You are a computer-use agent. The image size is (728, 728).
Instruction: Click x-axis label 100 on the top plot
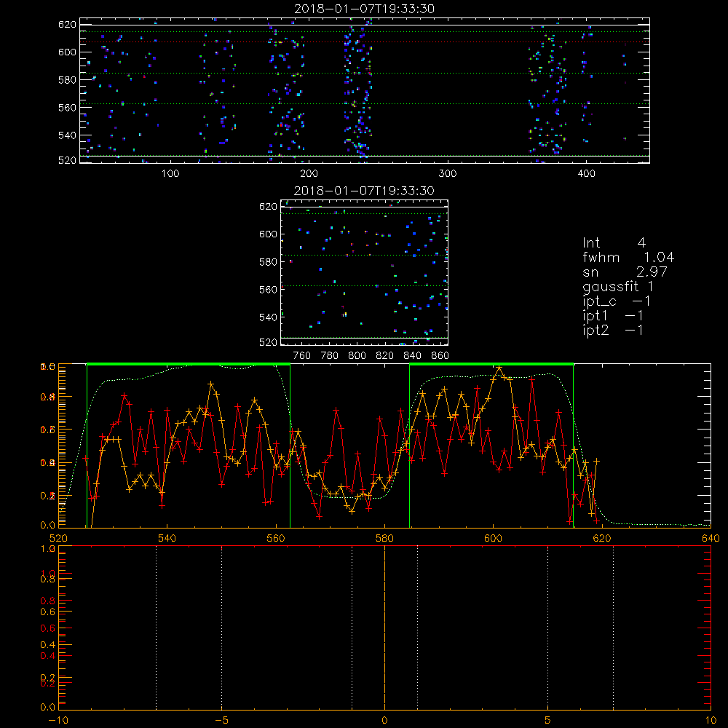tap(170, 174)
